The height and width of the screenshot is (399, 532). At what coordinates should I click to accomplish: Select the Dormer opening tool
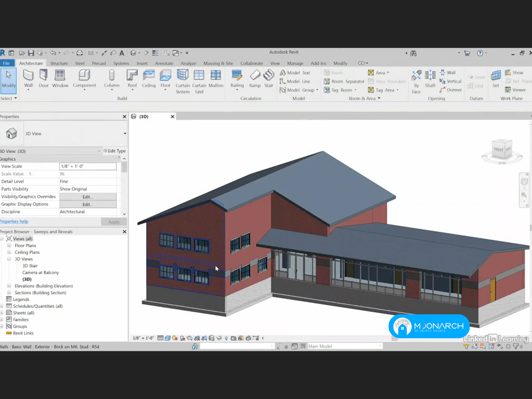pyautogui.click(x=450, y=90)
